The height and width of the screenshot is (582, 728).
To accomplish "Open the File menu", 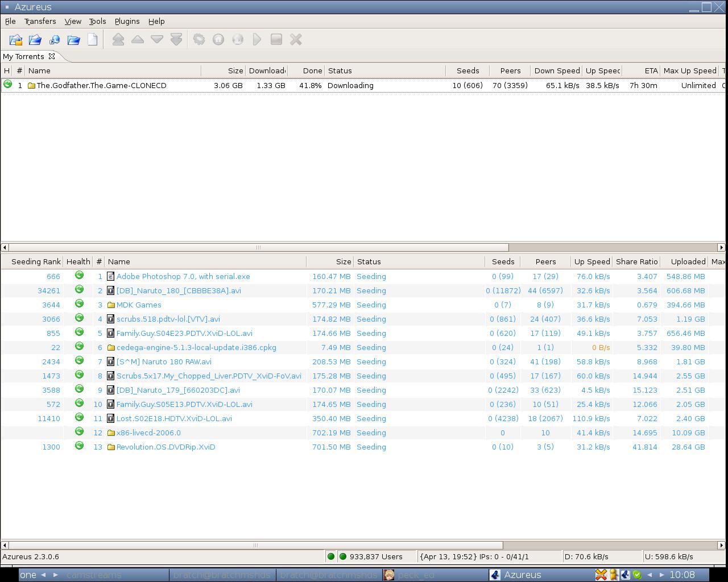I will (10, 21).
